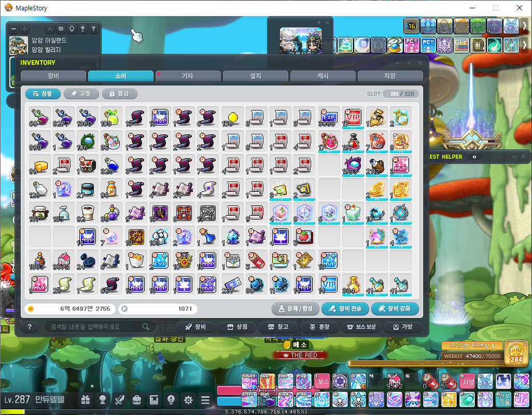Open the 훈장 medal button

click(x=320, y=327)
